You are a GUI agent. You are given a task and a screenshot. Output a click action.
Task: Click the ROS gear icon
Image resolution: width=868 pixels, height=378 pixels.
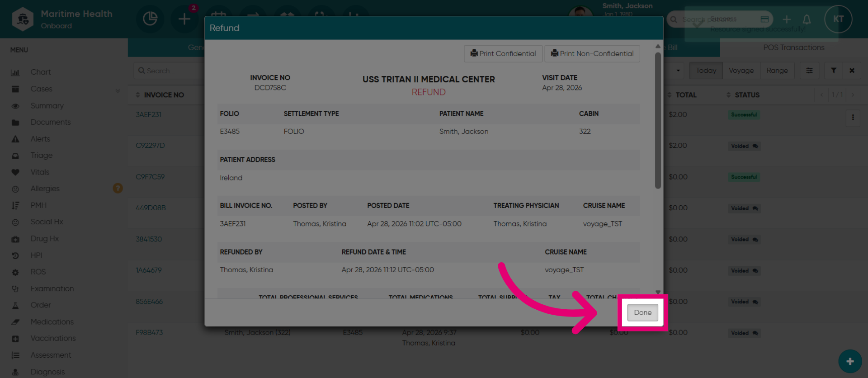coord(15,272)
